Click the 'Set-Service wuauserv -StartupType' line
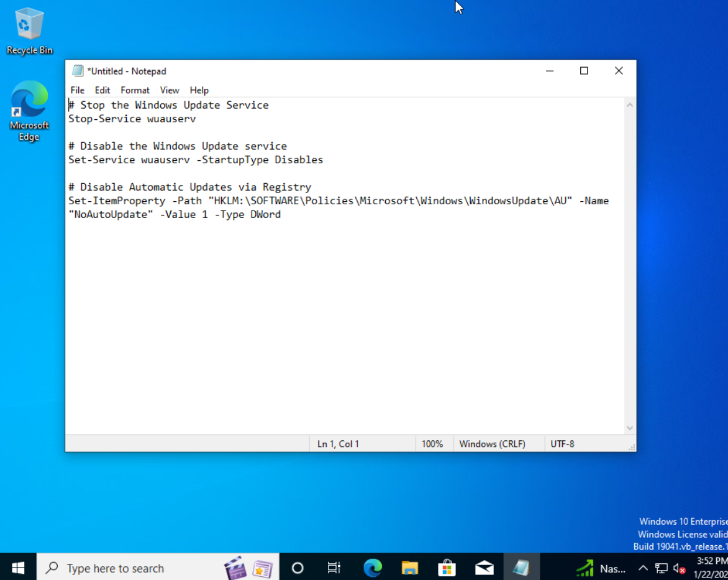Image resolution: width=728 pixels, height=580 pixels. pyautogui.click(x=196, y=160)
